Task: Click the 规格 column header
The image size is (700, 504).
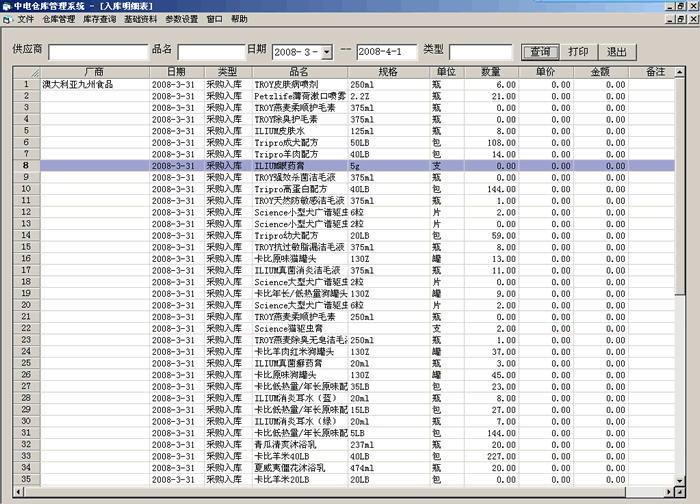Action: click(388, 72)
